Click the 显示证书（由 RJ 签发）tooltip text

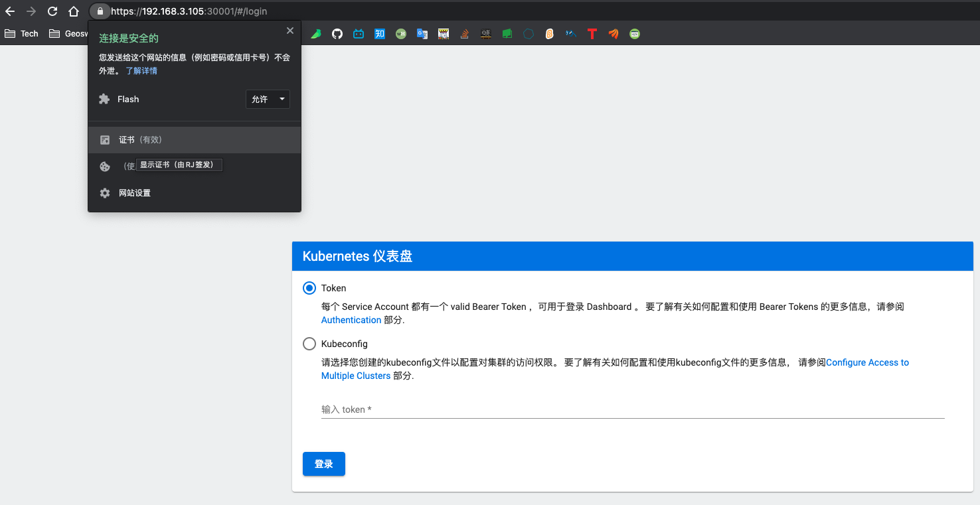[179, 165]
